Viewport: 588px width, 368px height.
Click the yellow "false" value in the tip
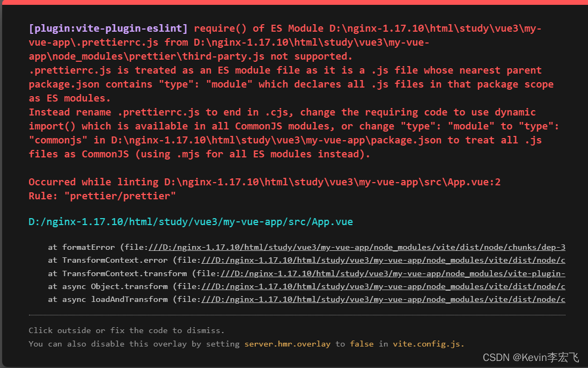[x=363, y=344]
